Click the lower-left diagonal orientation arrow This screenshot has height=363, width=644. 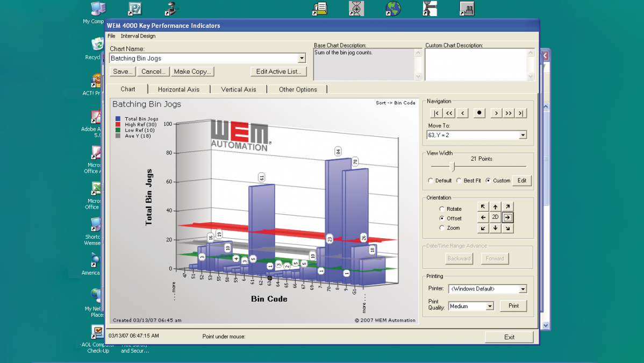tap(483, 228)
